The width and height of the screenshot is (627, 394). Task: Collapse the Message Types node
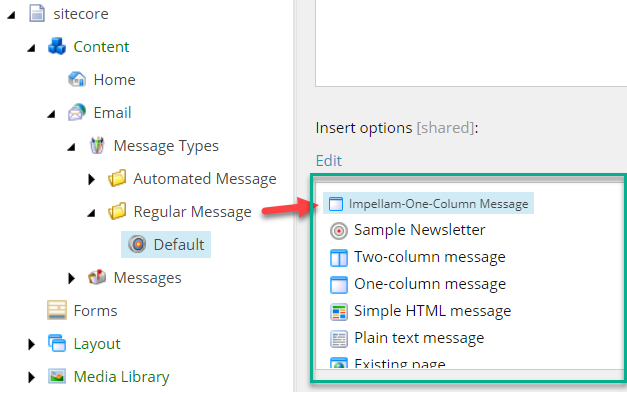[x=71, y=147]
